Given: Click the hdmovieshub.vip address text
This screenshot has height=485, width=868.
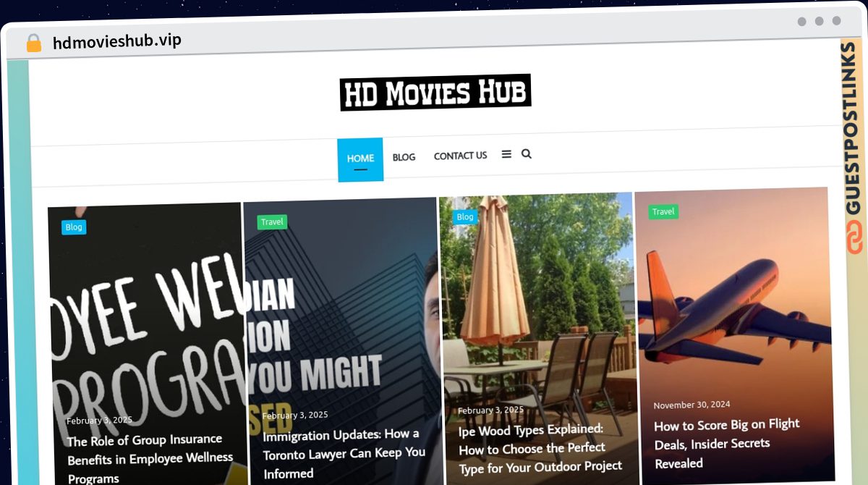Looking at the screenshot, I should click(117, 41).
